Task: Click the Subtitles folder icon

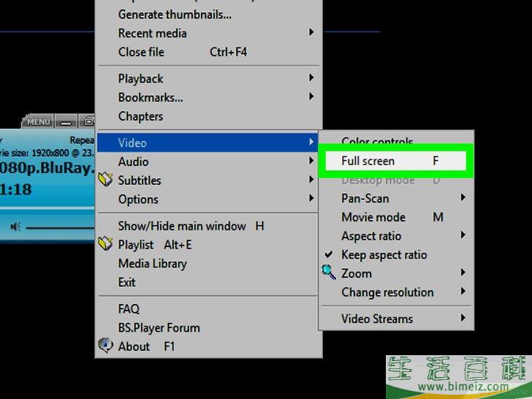Action: click(x=106, y=180)
